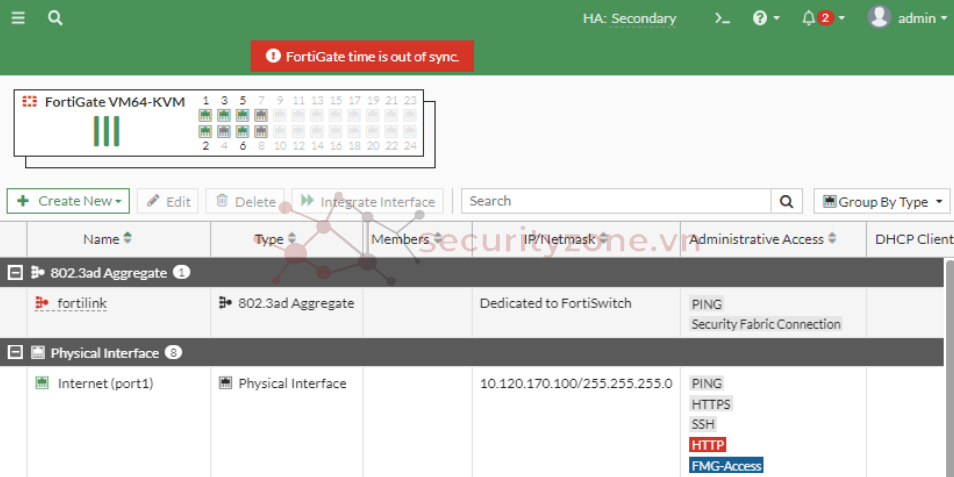The width and height of the screenshot is (954, 477).
Task: Select port 7 on the faceplate
Action: click(x=261, y=115)
